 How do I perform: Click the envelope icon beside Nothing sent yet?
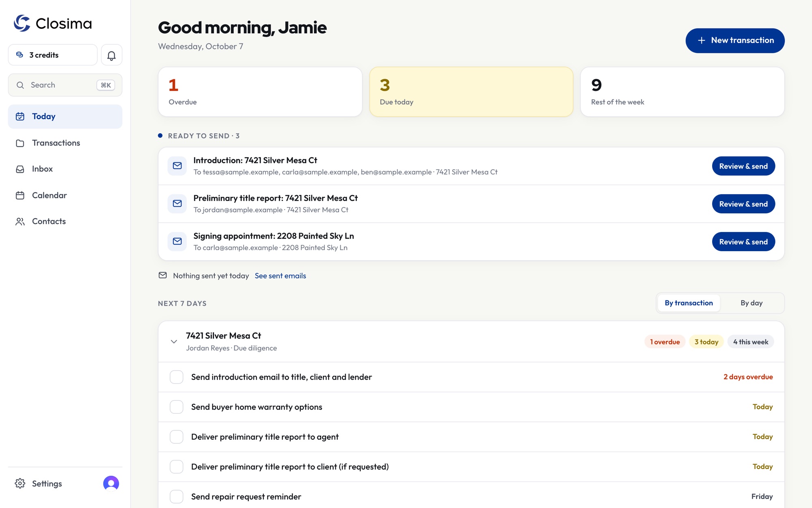[163, 276]
